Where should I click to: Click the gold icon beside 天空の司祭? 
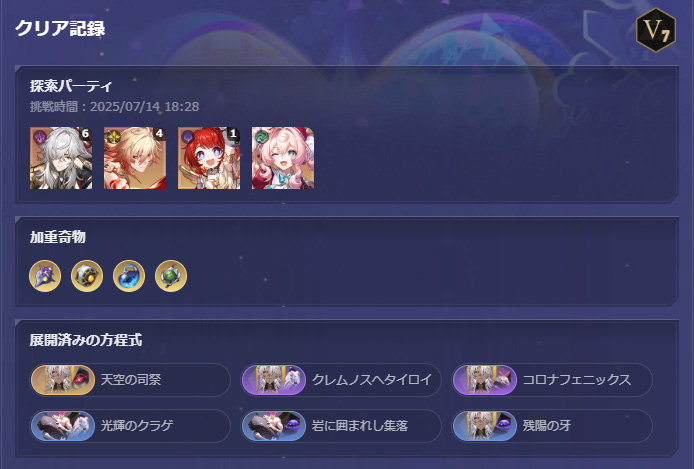click(x=63, y=380)
